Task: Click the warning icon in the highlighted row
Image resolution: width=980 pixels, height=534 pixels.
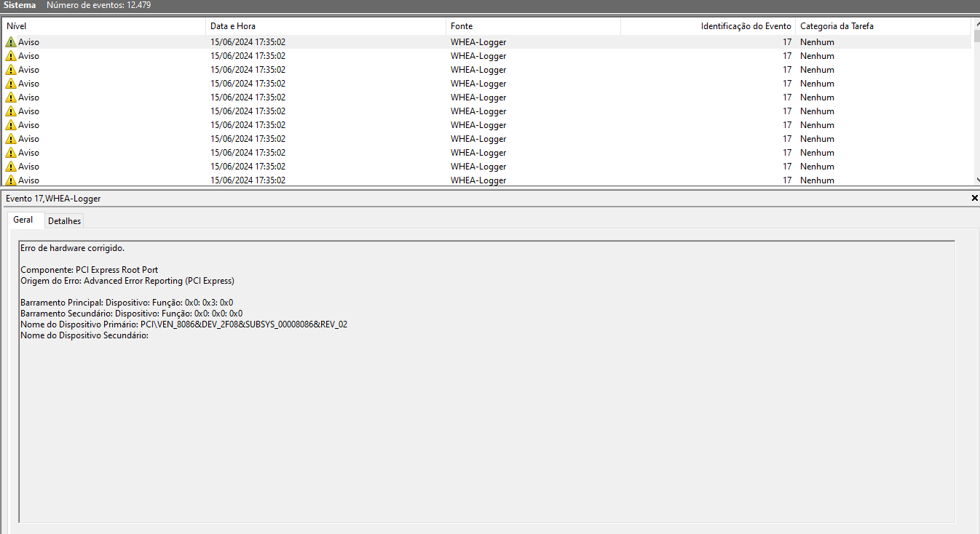Action: click(10, 42)
